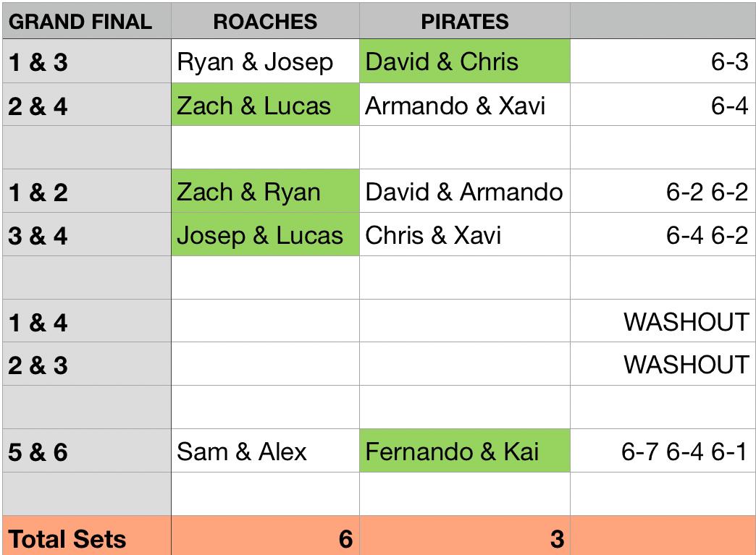Click the PIRATES column header
756x555 pixels.
[464, 21]
